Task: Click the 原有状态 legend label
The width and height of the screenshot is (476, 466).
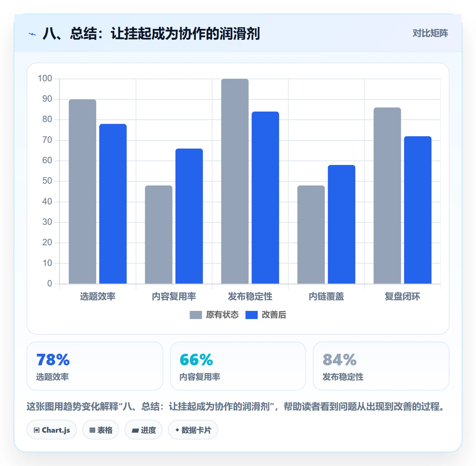Action: point(222,315)
